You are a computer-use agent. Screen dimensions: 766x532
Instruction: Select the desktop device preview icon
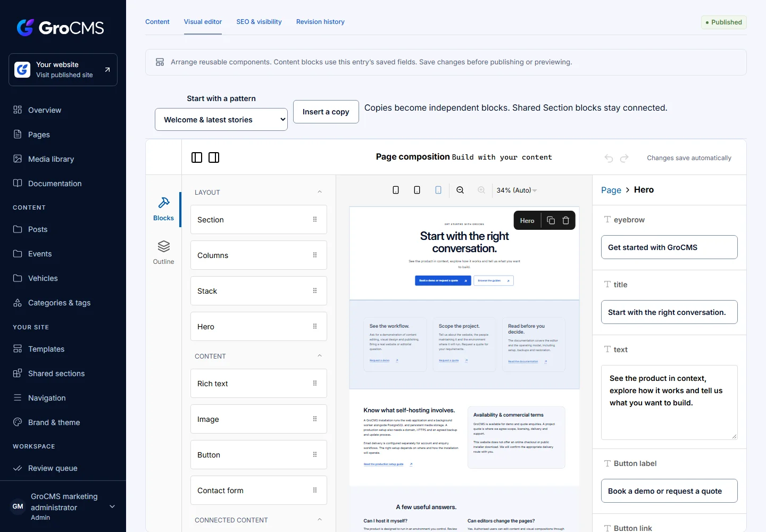pyautogui.click(x=438, y=190)
